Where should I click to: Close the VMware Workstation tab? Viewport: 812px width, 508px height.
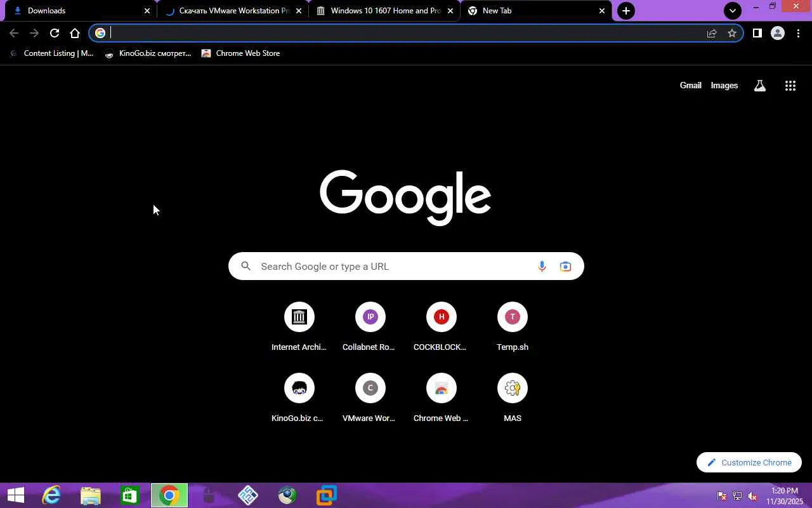pos(299,11)
